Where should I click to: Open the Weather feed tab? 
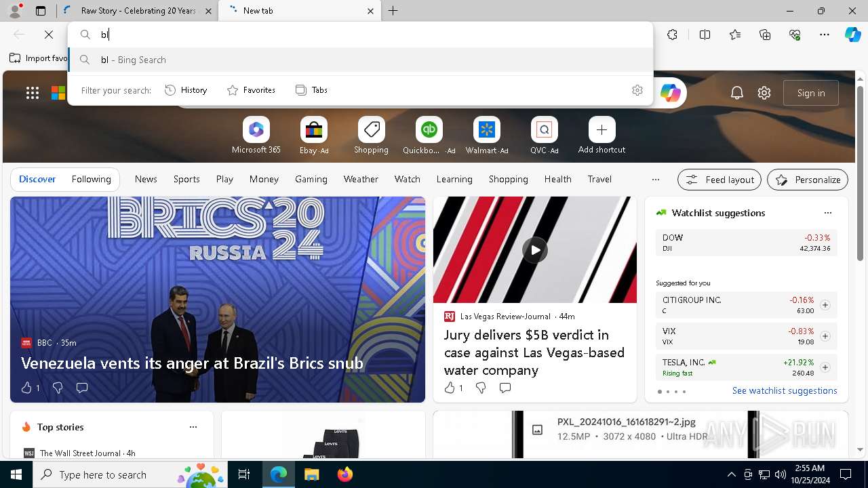(x=361, y=179)
